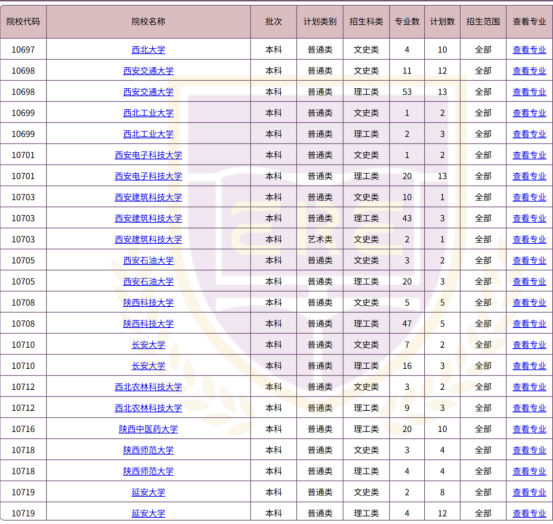The image size is (553, 524).
Task: Open 西北农林科技大学 link with 9 majors
Action: [x=148, y=408]
